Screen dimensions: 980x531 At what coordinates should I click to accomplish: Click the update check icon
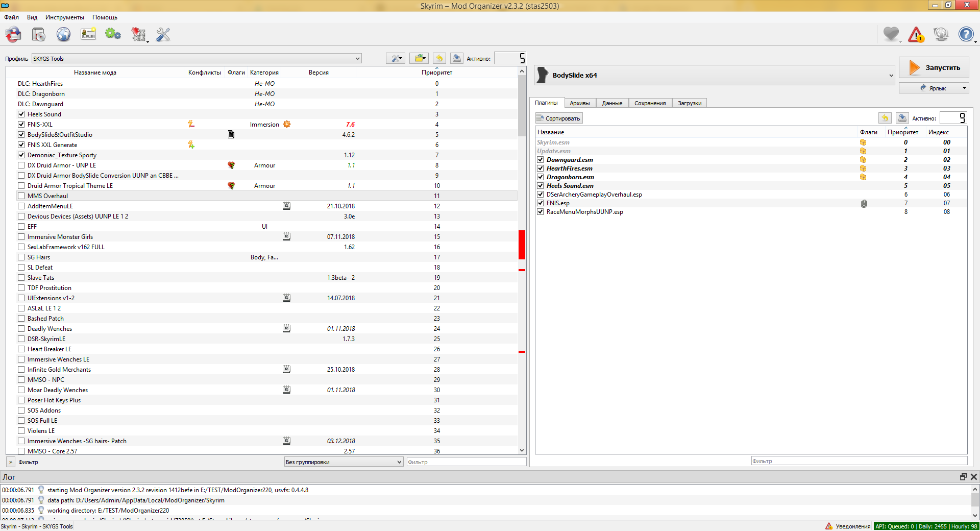coord(941,35)
